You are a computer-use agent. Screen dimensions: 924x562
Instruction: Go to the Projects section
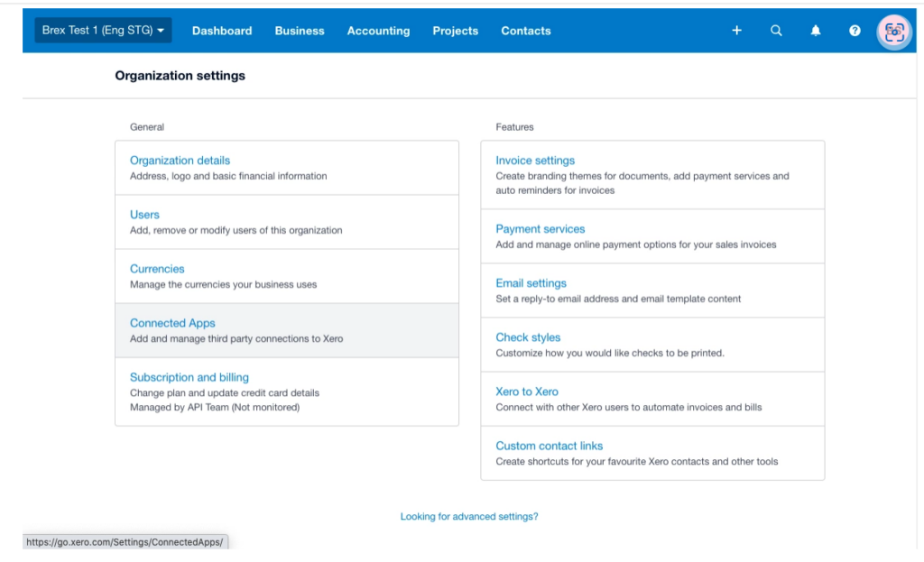pos(455,30)
